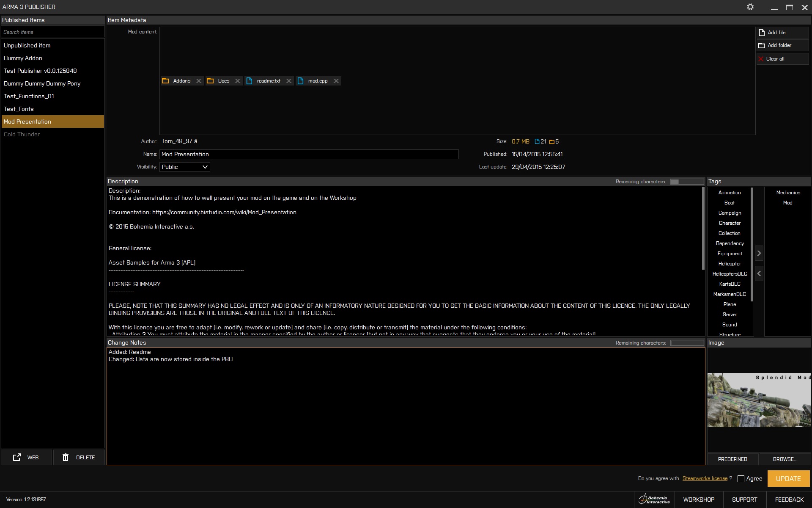Select the Helicopter tag
The width and height of the screenshot is (812, 508).
coord(729,264)
